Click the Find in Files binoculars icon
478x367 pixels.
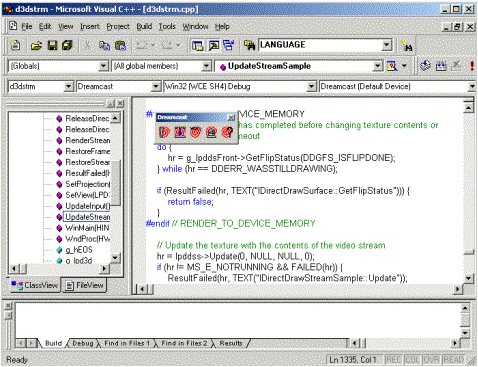249,45
